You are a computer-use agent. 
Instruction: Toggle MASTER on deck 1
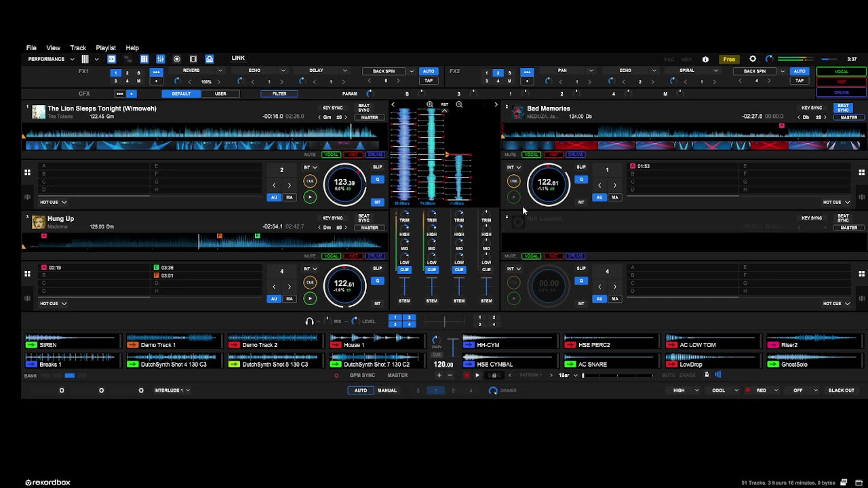(x=370, y=117)
